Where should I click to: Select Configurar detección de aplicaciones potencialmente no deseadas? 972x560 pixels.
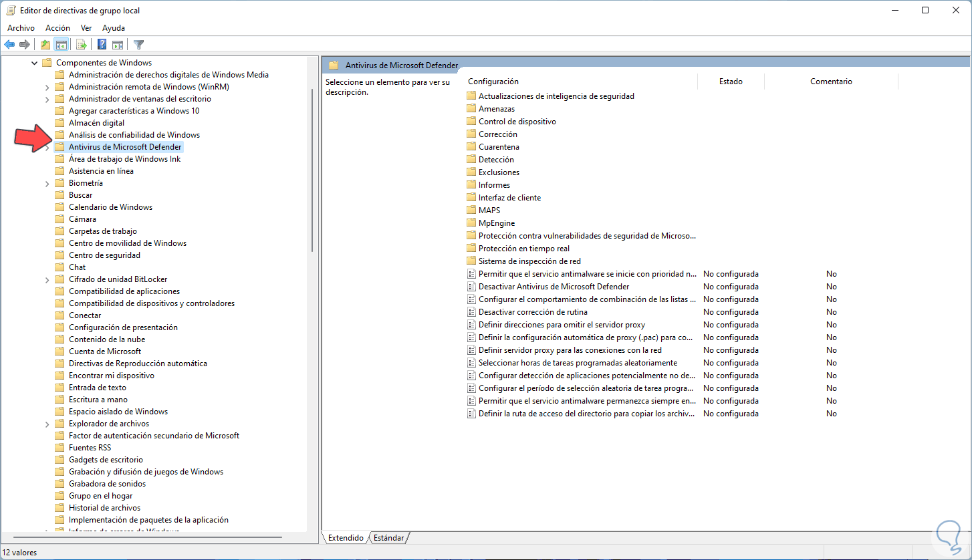click(587, 376)
